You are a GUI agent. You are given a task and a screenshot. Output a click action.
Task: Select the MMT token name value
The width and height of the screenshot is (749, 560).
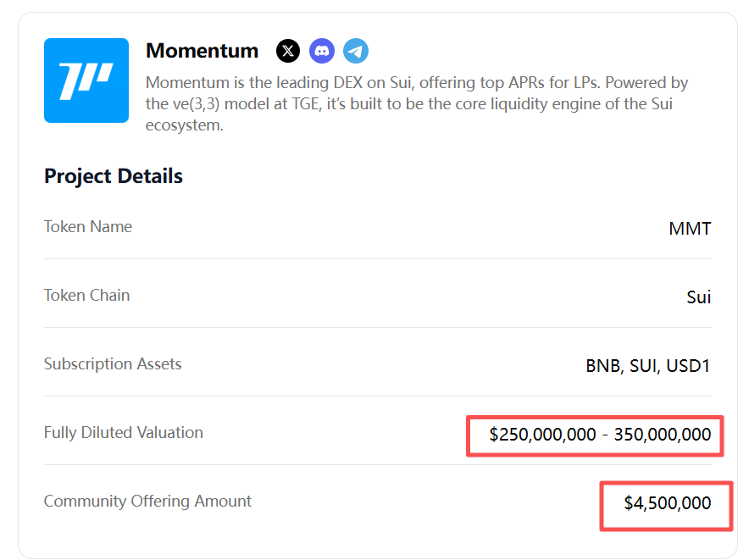pyautogui.click(x=690, y=229)
